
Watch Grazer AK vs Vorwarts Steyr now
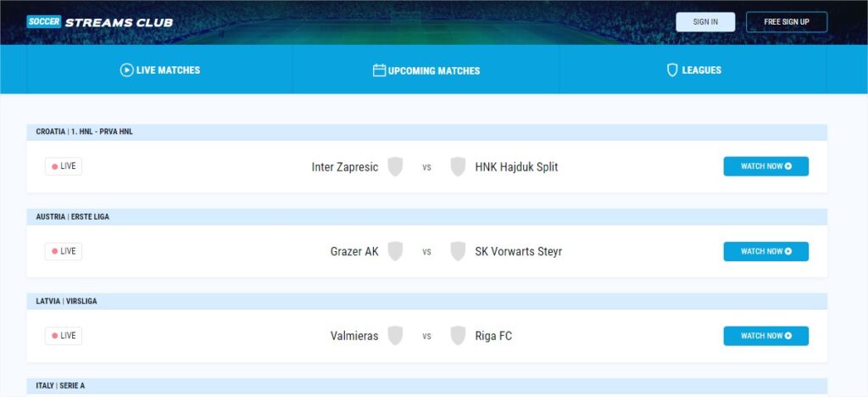pyautogui.click(x=765, y=251)
